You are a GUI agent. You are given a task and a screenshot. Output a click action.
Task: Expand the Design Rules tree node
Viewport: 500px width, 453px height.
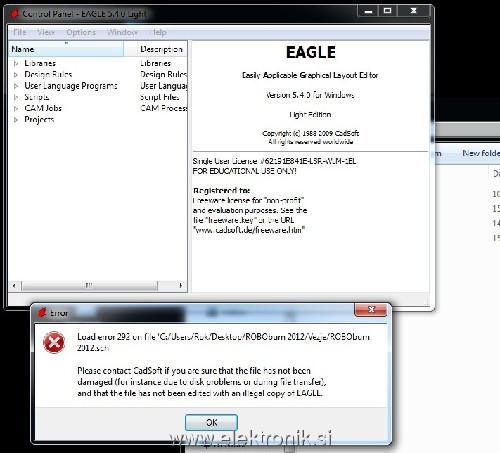(x=16, y=74)
